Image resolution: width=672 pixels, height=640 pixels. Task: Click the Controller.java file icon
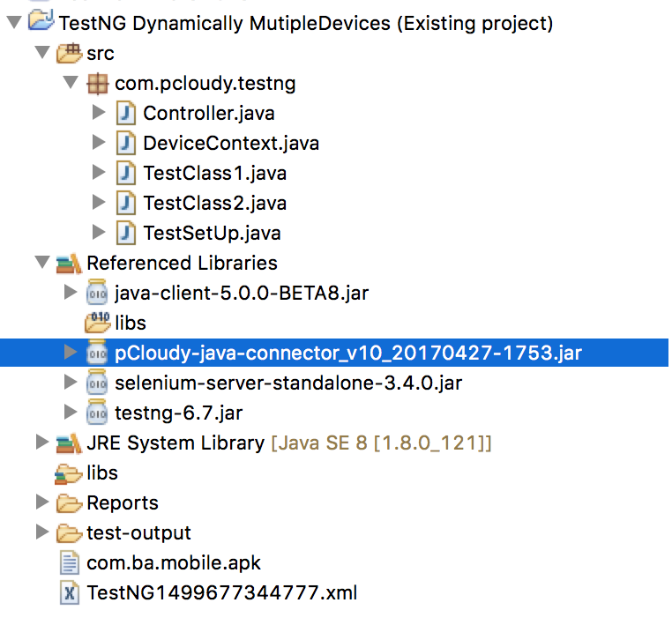pos(126,114)
